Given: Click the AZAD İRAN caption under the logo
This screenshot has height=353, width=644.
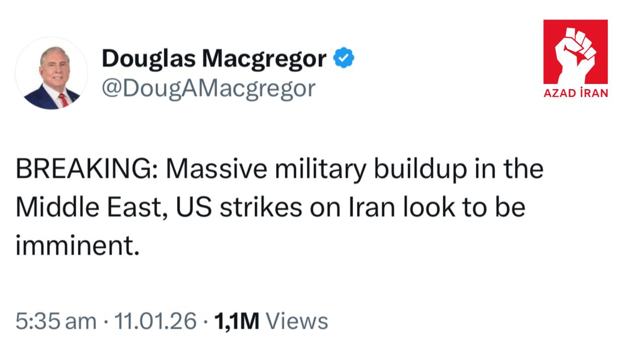Looking at the screenshot, I should [x=576, y=93].
